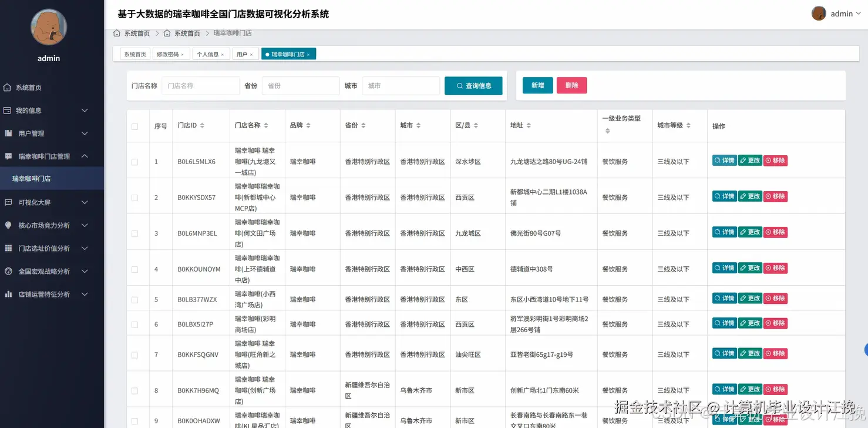Open admin dropdown arrow in header

tap(859, 14)
